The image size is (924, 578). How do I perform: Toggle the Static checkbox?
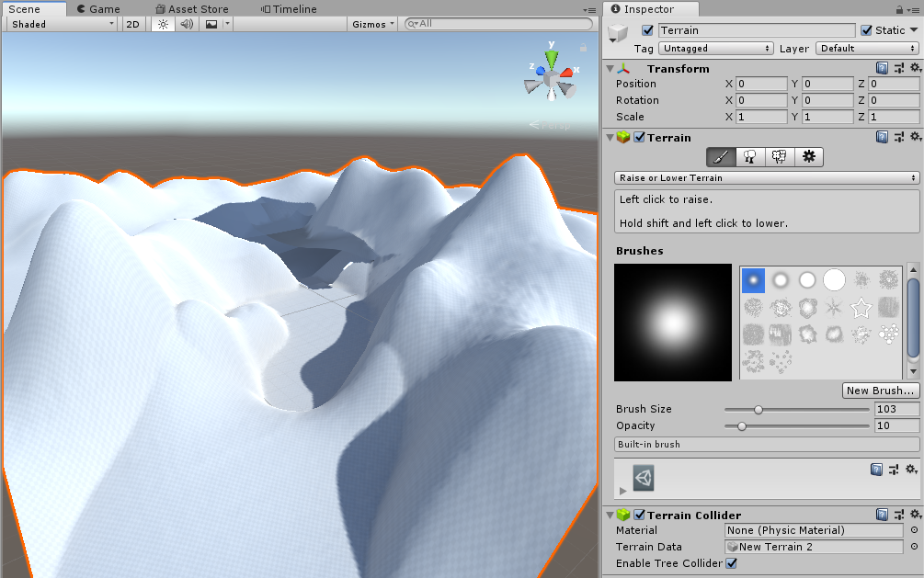tap(866, 30)
